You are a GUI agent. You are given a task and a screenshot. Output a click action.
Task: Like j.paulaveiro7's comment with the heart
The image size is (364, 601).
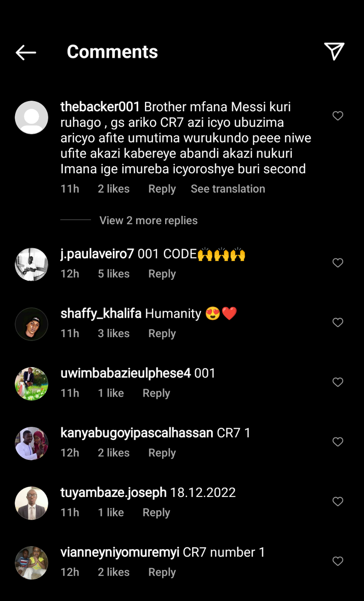[x=338, y=263]
